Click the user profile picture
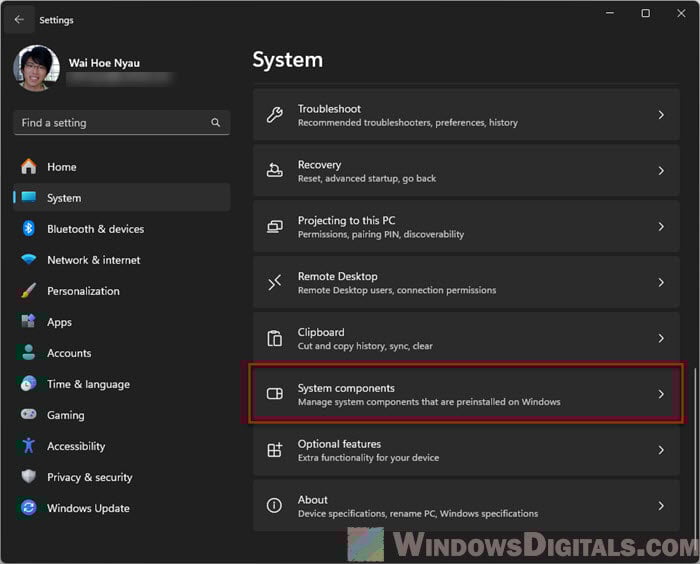 pyautogui.click(x=37, y=68)
